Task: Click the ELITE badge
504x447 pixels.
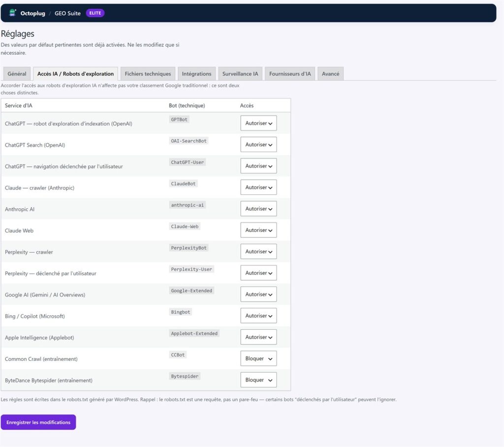Action: [x=95, y=13]
